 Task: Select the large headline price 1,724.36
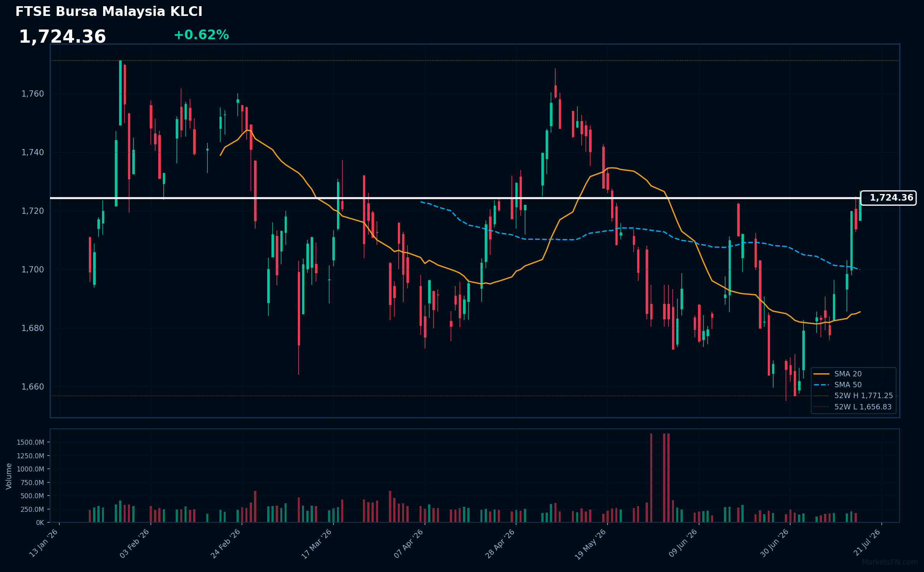pyautogui.click(x=62, y=37)
